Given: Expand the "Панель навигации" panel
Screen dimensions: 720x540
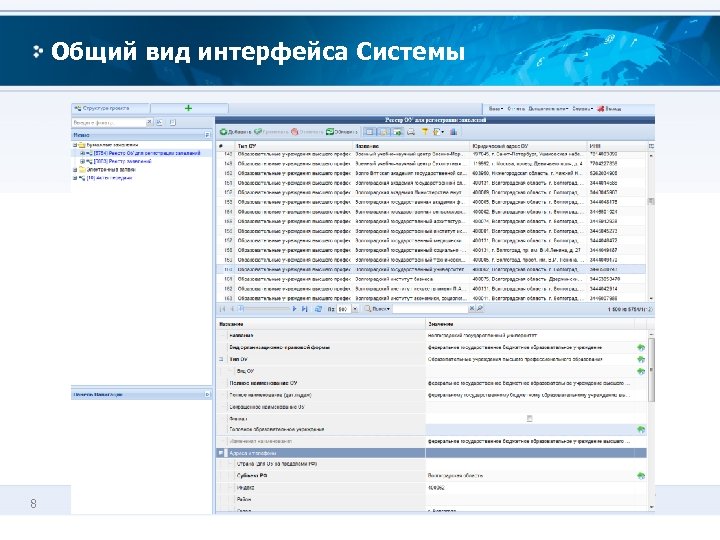Looking at the screenshot, I should click(207, 394).
